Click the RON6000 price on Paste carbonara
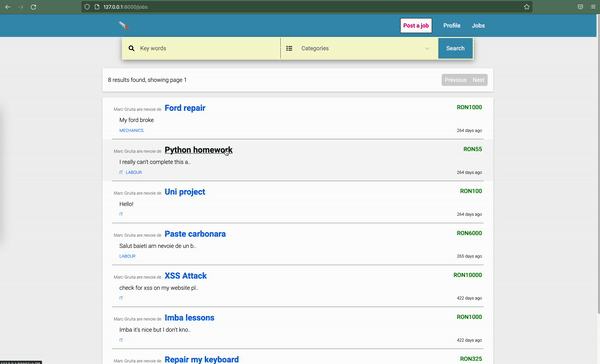 tap(469, 233)
